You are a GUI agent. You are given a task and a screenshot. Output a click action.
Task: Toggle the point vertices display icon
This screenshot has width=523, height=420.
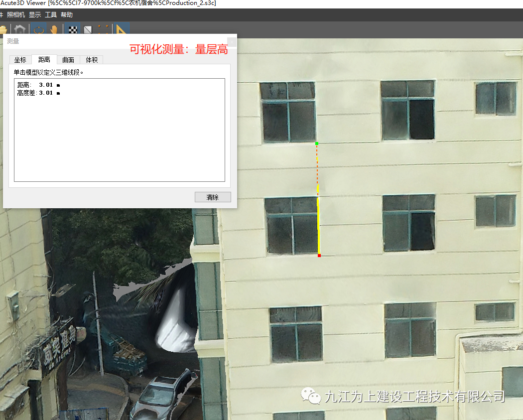click(104, 30)
